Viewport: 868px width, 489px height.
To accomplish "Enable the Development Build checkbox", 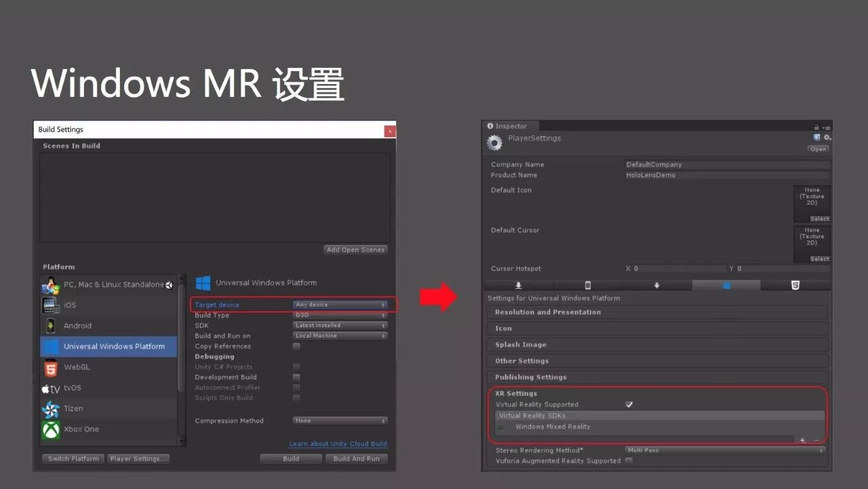I will pyautogui.click(x=296, y=377).
